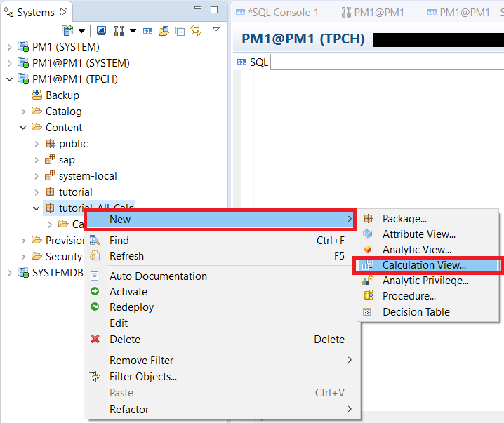Viewport: 504px width, 423px height.
Task: Select Attribute View... in the New submenu
Action: tap(428, 234)
